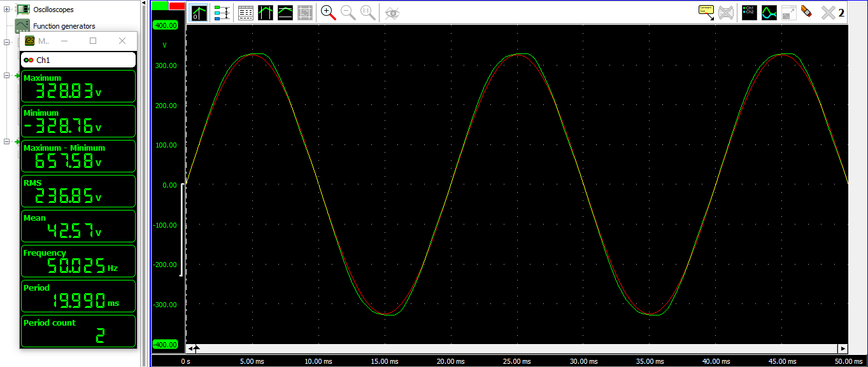The image size is (868, 367).
Task: Select the add comment text tool
Action: click(706, 13)
